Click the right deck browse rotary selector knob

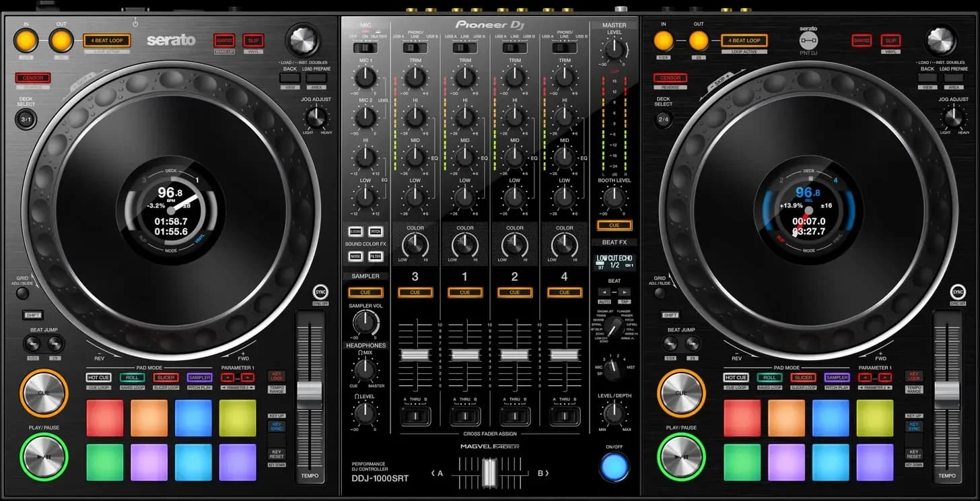point(941,41)
